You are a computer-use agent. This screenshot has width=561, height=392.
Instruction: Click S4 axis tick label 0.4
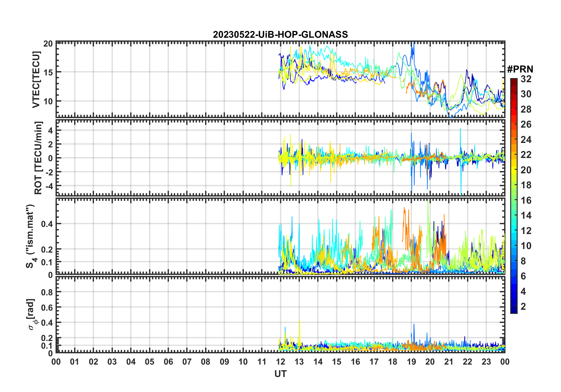tap(47, 224)
